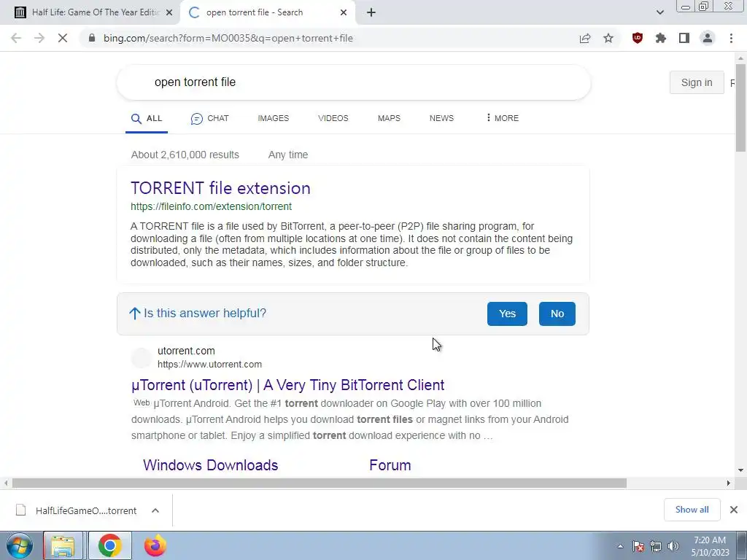Close the open torrent file search tab
Viewport: 747px width, 560px height.
click(x=344, y=12)
